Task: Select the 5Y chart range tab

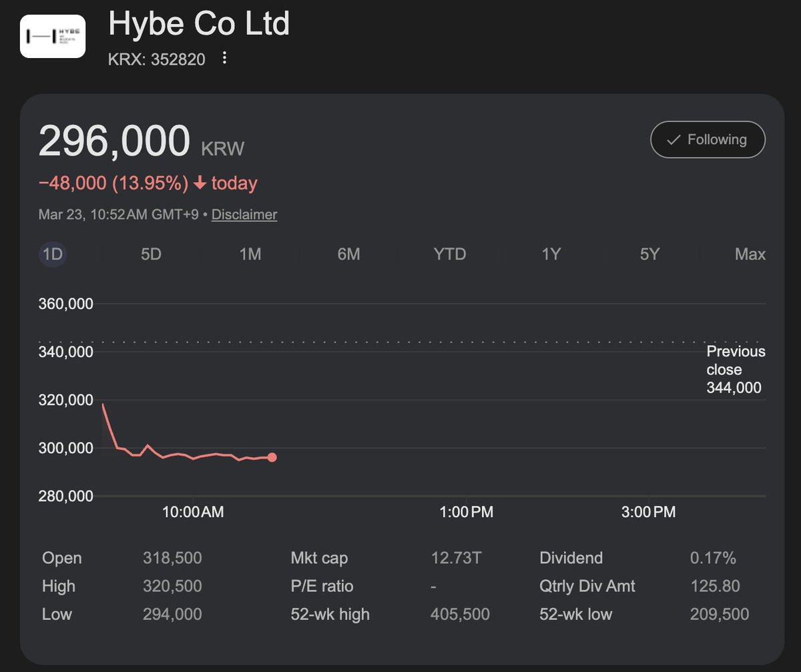Action: click(649, 254)
